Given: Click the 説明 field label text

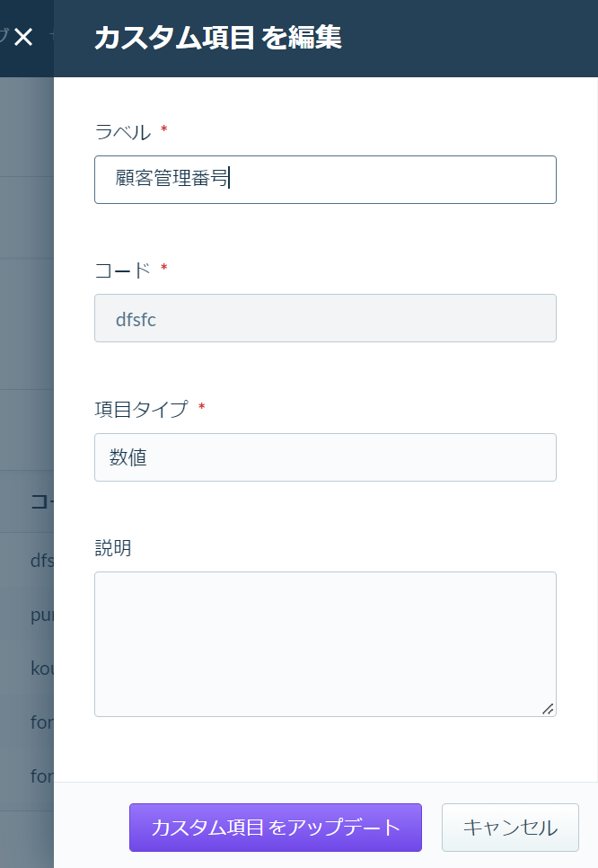Looking at the screenshot, I should [113, 547].
